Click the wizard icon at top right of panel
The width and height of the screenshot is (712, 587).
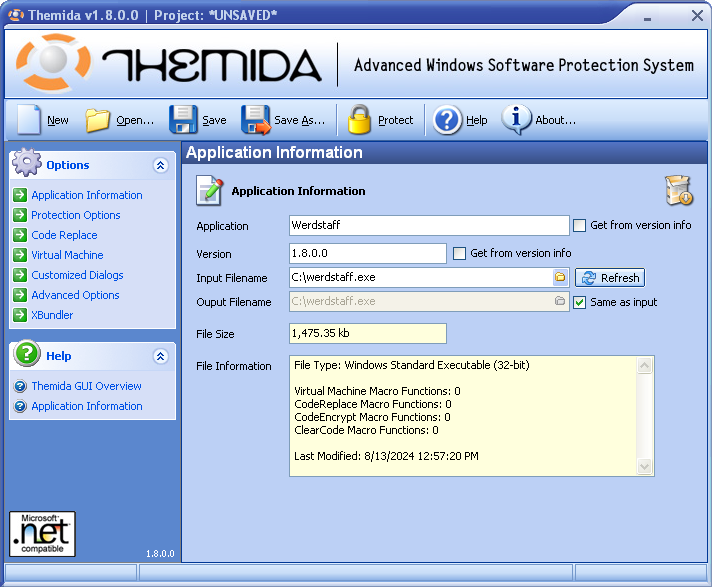[x=678, y=190]
